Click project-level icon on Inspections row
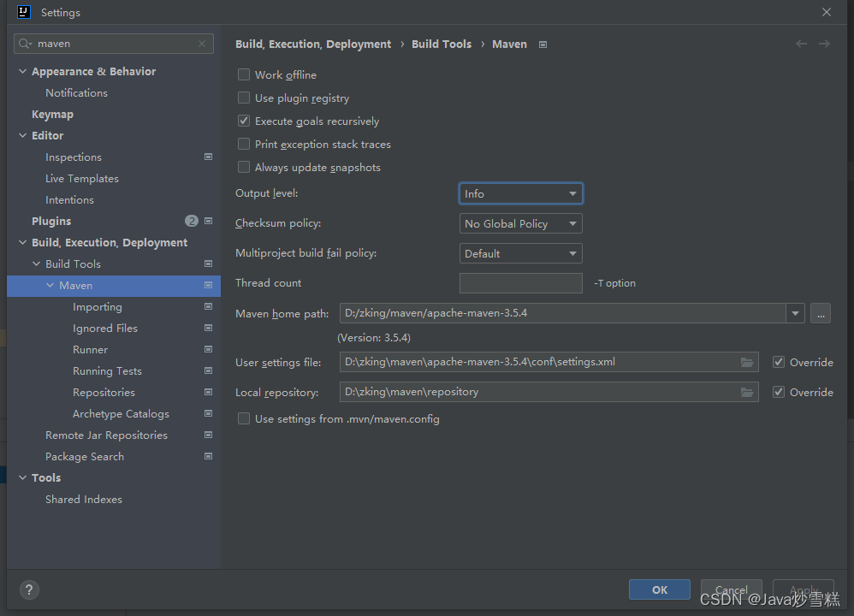Screen dimensions: 854x616 click(208, 157)
